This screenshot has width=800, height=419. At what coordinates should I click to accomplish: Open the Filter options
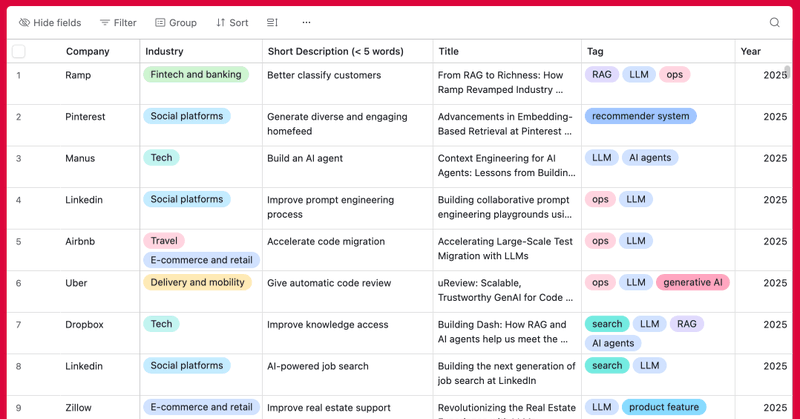click(x=118, y=22)
